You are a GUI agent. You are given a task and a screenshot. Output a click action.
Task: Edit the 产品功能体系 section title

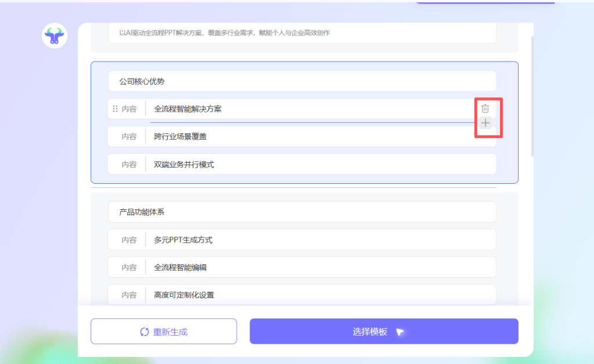coord(302,212)
